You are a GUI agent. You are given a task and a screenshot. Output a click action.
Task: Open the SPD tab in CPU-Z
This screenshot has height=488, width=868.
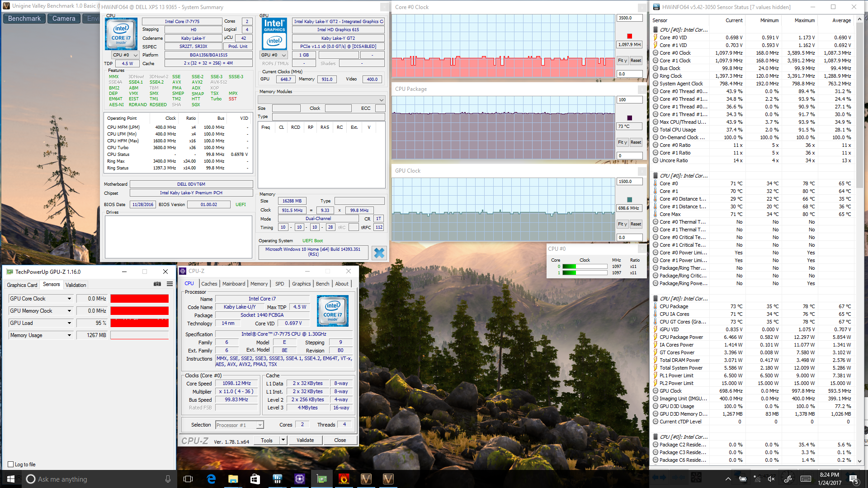[x=280, y=284]
